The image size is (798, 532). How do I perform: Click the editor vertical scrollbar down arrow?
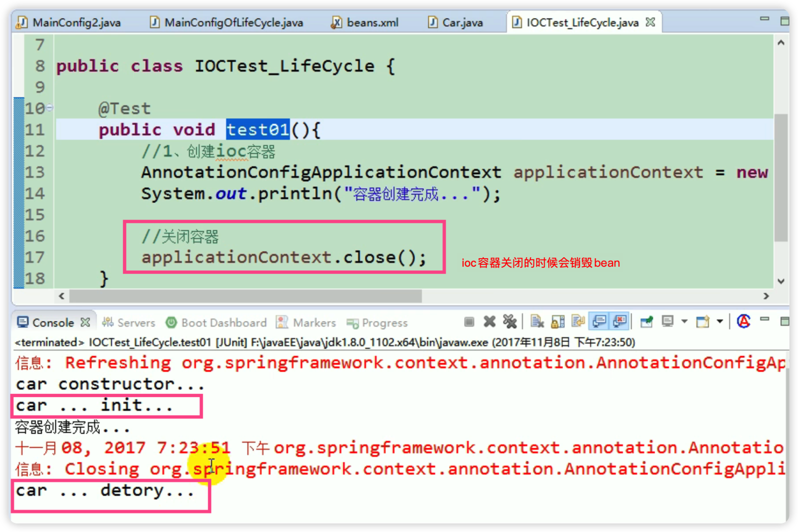(781, 281)
